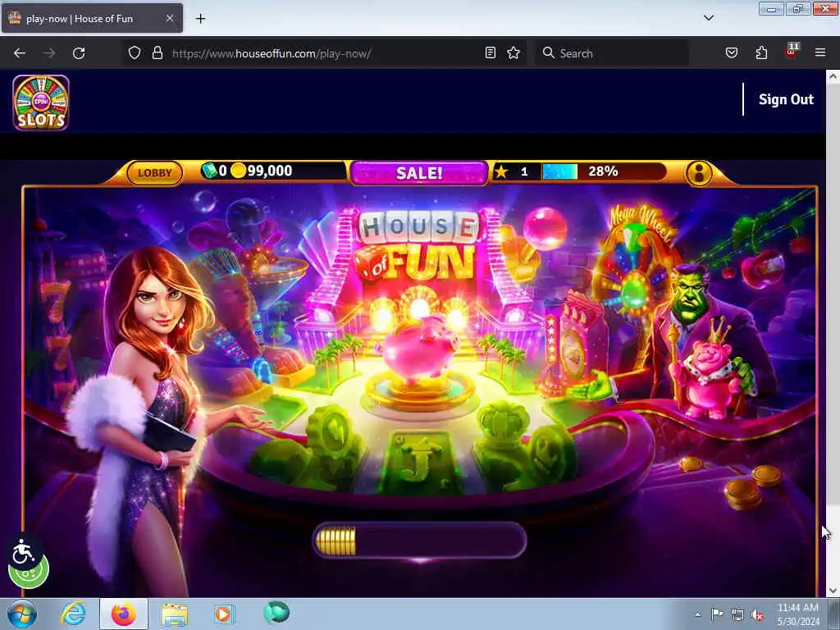Open a new tab with plus button
Screen dimensions: 840x630
[200, 19]
